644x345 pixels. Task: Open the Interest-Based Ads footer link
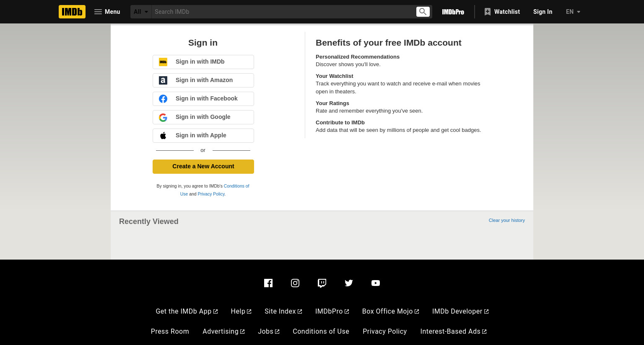pos(454,331)
